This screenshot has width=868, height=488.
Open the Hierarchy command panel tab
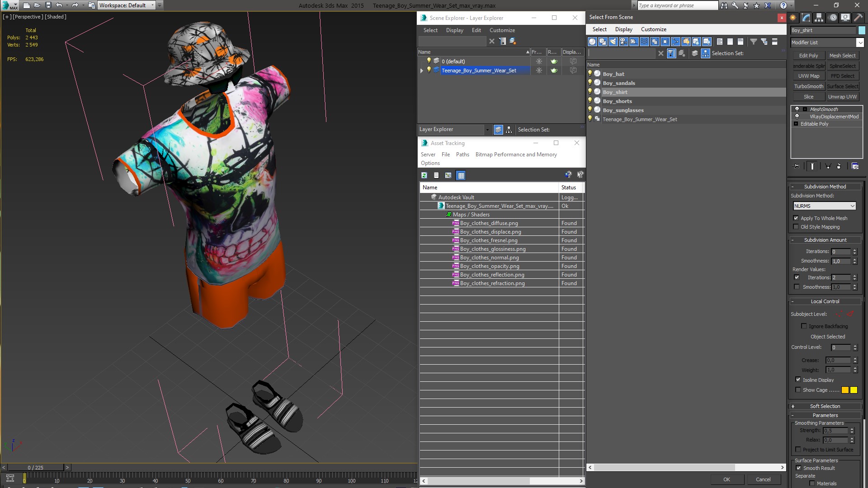[819, 18]
